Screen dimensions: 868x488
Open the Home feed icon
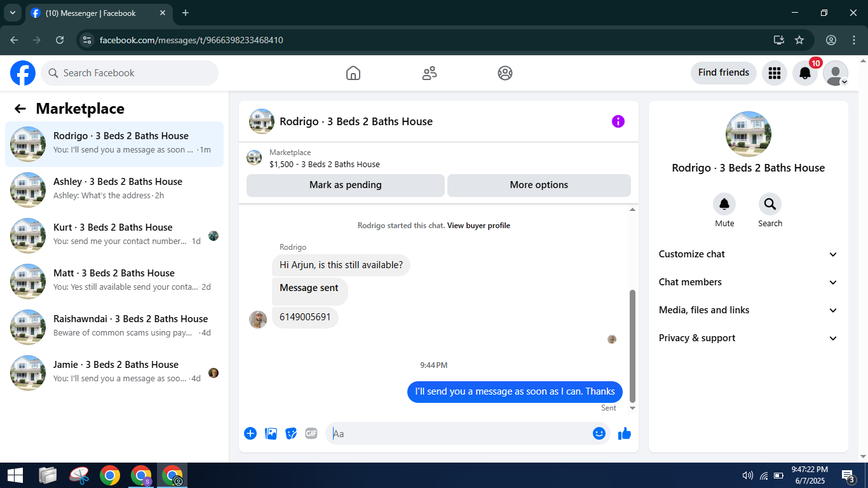coord(353,73)
